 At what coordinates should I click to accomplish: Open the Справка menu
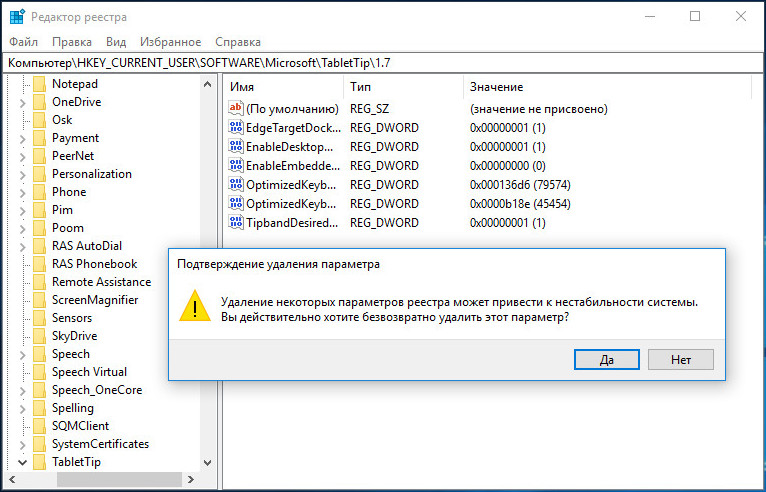pos(238,42)
